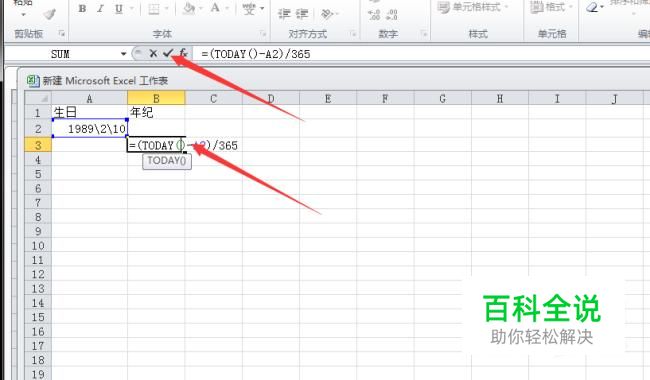Select column D header
Image resolution: width=650 pixels, height=380 pixels.
point(271,99)
